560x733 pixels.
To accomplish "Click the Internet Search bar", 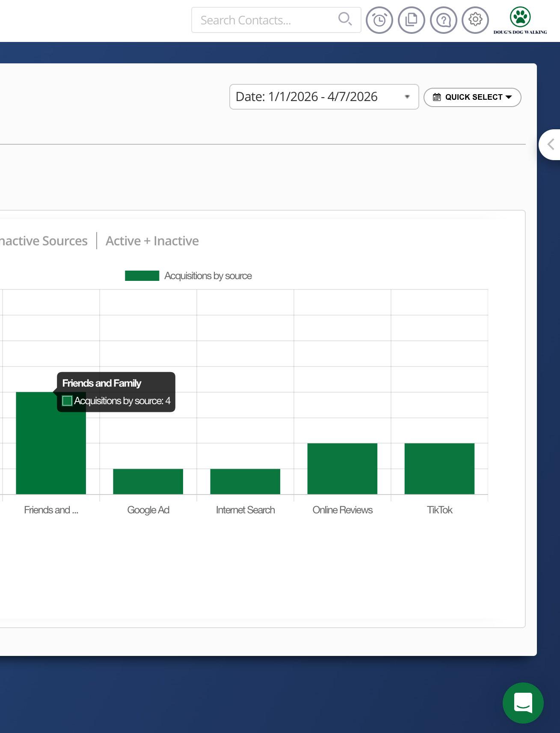I will (245, 482).
